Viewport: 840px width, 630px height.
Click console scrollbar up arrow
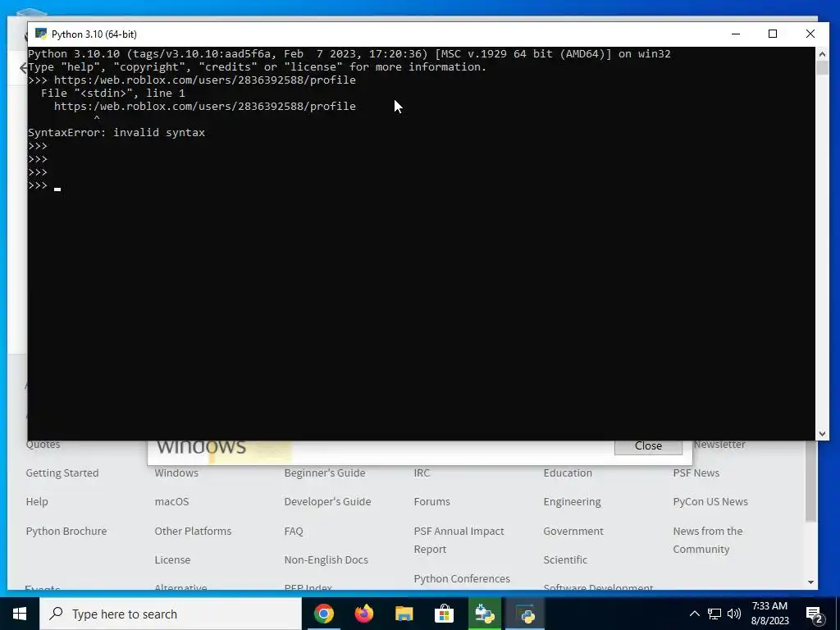point(822,53)
